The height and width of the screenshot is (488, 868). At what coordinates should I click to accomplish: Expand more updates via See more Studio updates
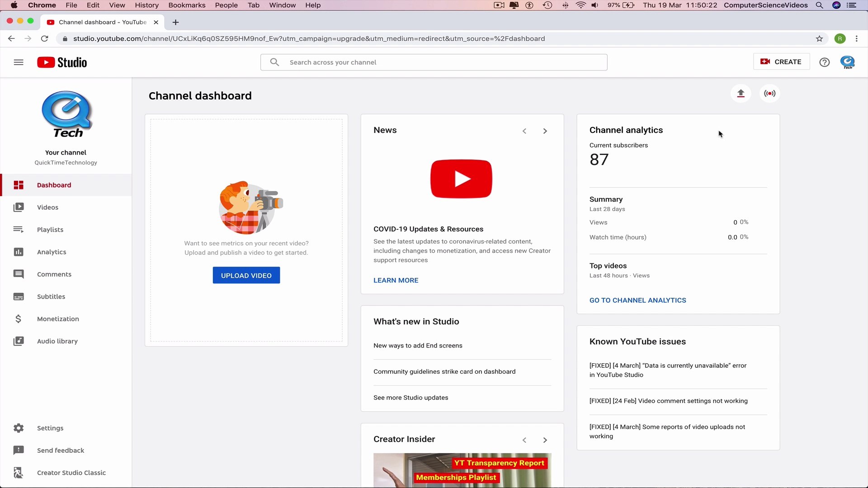410,398
